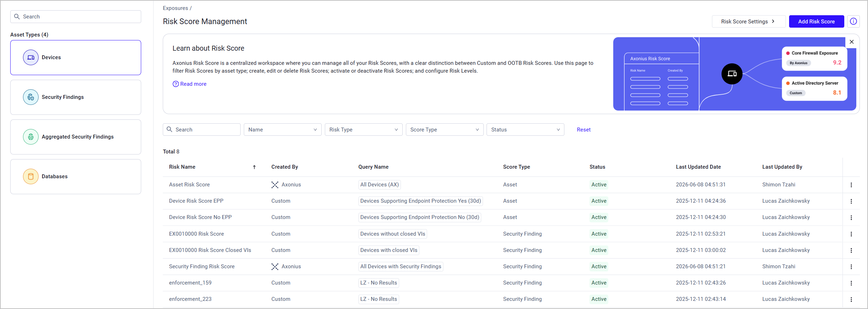Click the Status column header
This screenshot has height=309, width=868.
pos(597,167)
